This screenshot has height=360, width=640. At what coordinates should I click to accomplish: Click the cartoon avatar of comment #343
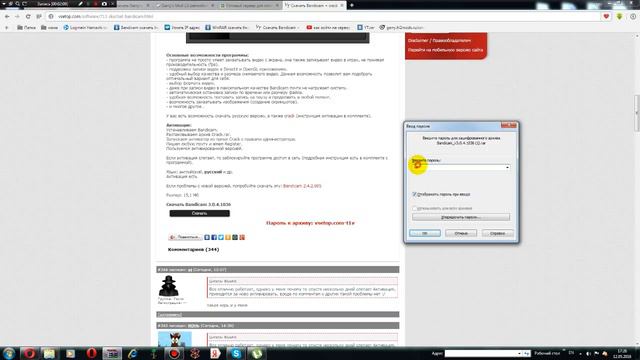point(175,339)
